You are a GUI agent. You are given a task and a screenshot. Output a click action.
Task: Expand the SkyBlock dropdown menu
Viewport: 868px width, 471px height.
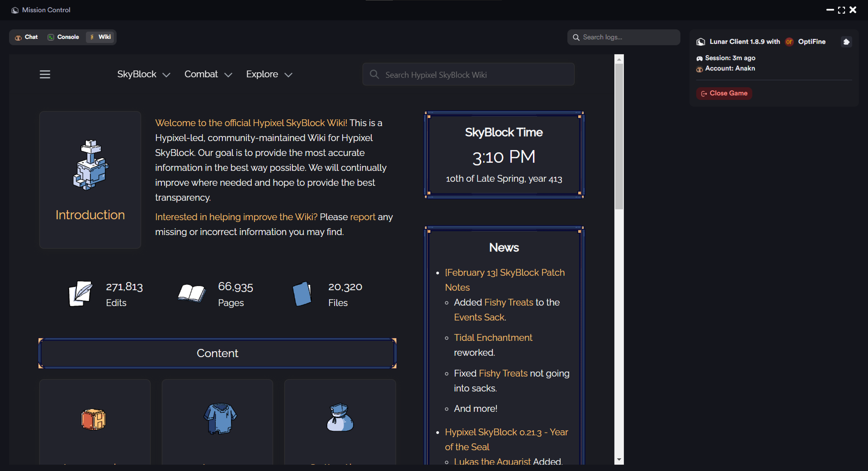[144, 74]
